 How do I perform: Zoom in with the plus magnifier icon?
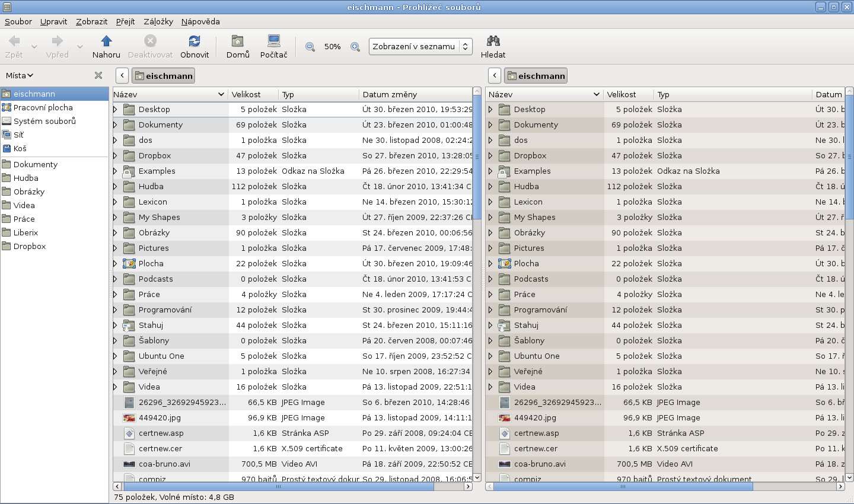(355, 47)
